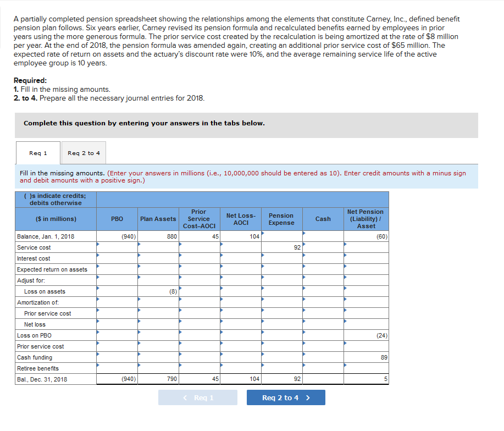The image size is (504, 431).
Task: Select Cash funding Cash column cell
Action: [x=323, y=357]
